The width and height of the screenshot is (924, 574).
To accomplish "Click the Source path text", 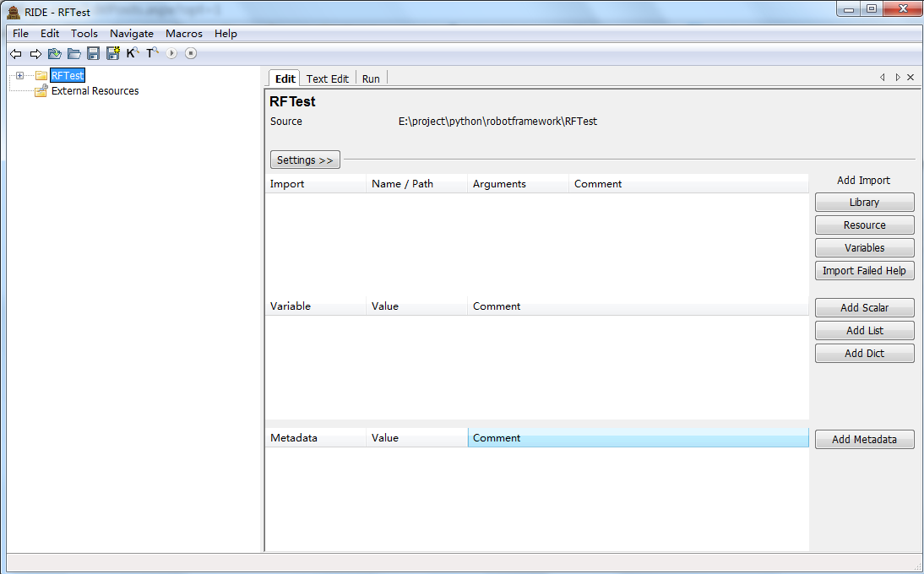I will coord(497,122).
